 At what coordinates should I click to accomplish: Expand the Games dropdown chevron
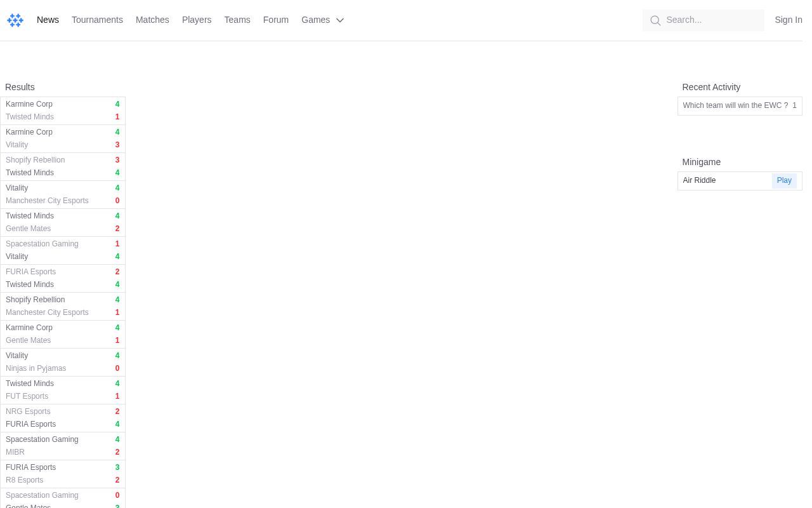[x=340, y=20]
